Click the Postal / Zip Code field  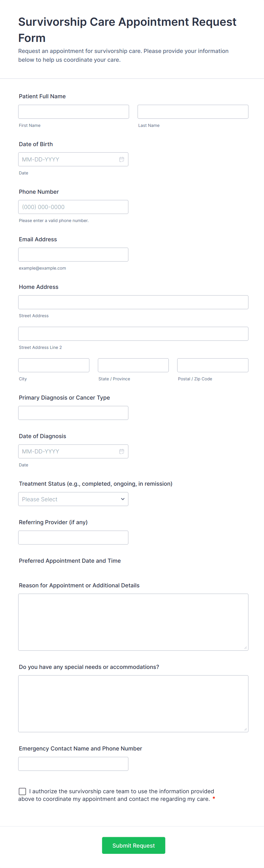[213, 365]
